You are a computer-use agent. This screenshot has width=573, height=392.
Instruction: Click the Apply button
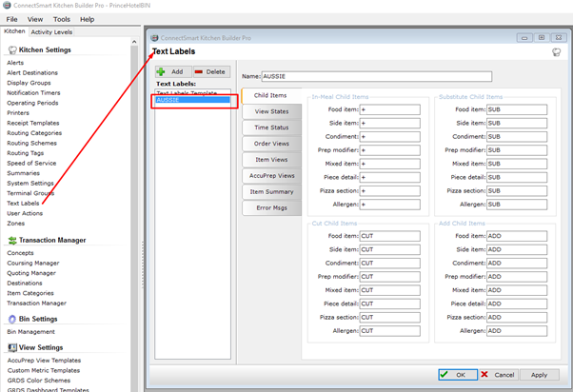539,375
